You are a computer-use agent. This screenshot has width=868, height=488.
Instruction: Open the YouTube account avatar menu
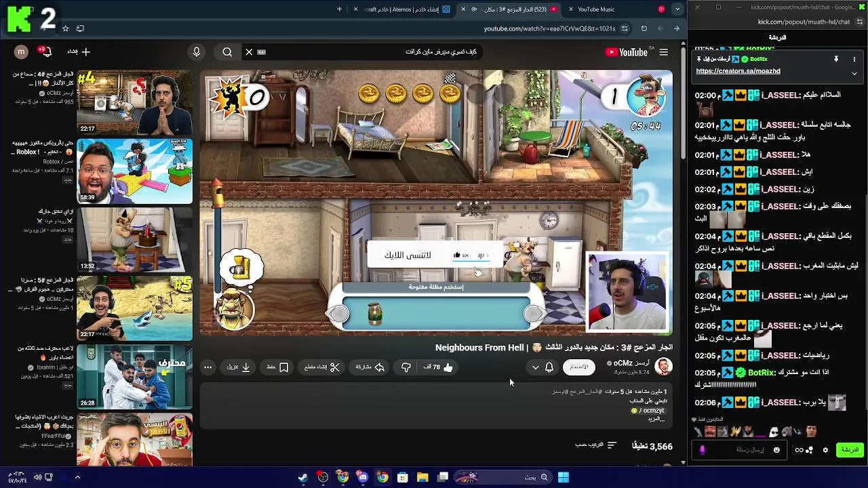click(x=21, y=52)
